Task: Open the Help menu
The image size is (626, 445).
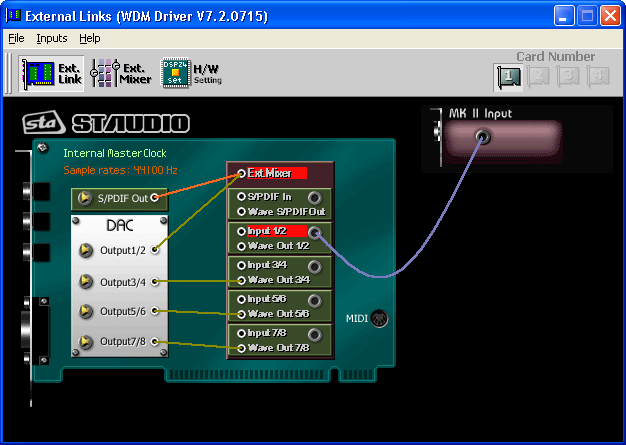Action: coord(90,38)
